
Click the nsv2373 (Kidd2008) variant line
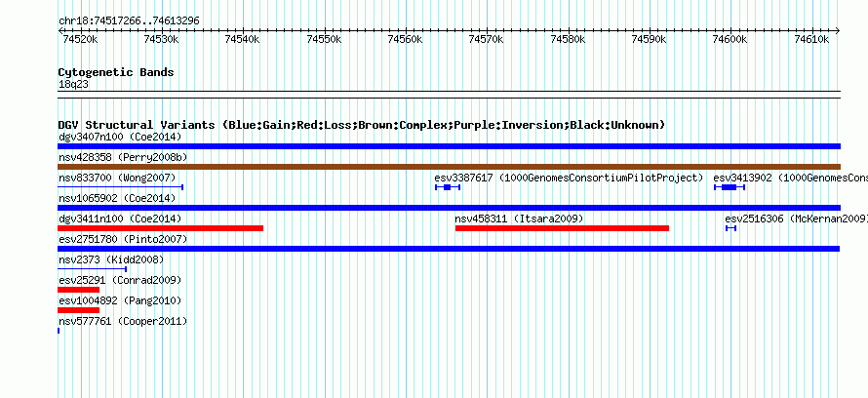point(92,269)
